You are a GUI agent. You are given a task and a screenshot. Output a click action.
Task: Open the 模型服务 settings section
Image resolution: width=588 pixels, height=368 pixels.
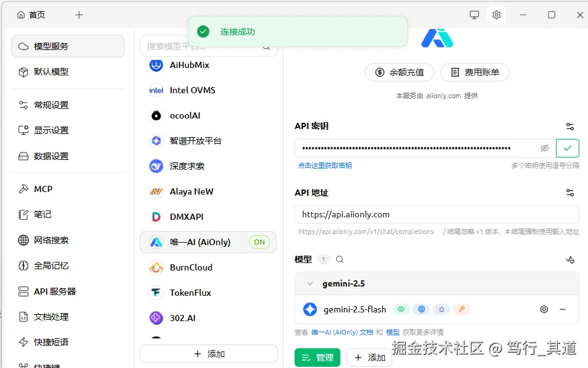[x=68, y=46]
